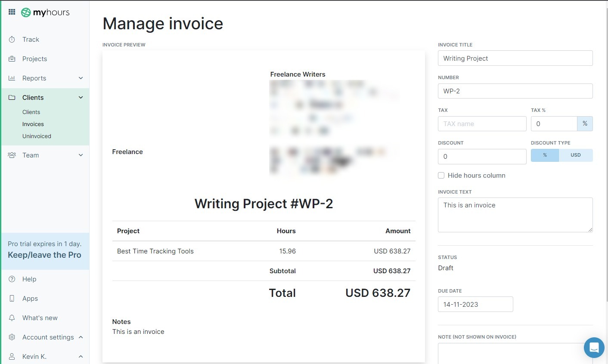Expand the Reports submenu chevron
The image size is (608, 364).
(81, 78)
